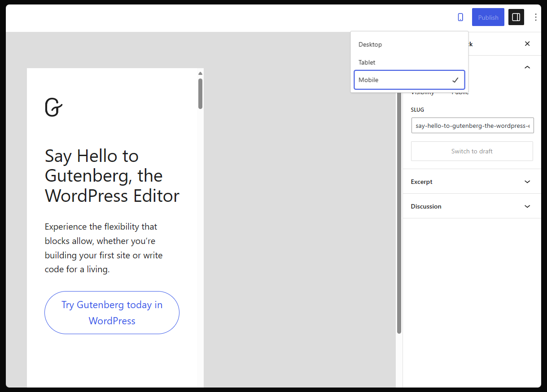547x392 pixels.
Task: Click the mobile device preview icon
Action: (x=460, y=17)
